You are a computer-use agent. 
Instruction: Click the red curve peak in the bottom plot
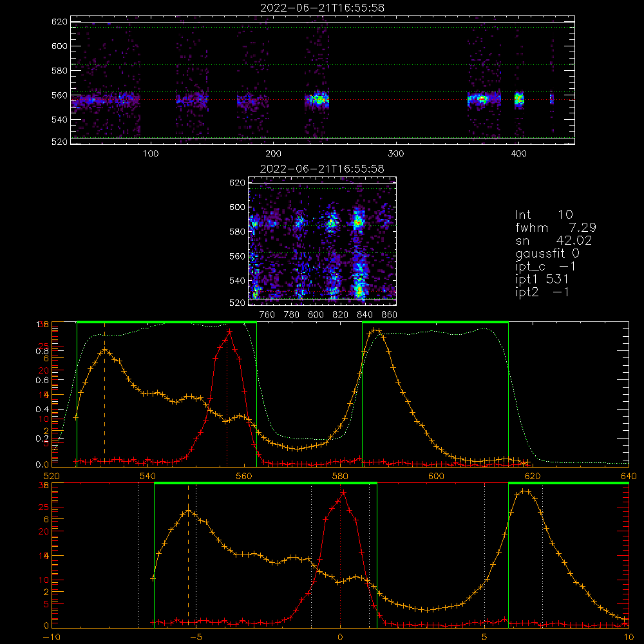343,492
